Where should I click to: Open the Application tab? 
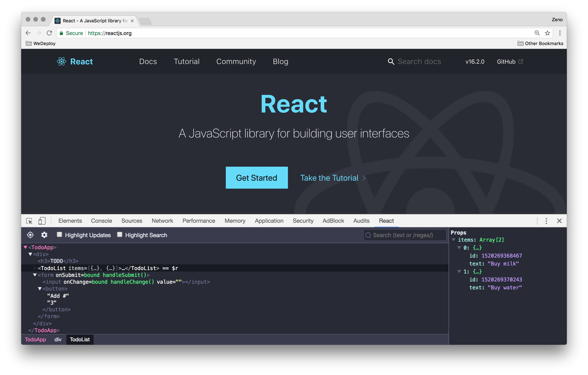[x=269, y=221]
